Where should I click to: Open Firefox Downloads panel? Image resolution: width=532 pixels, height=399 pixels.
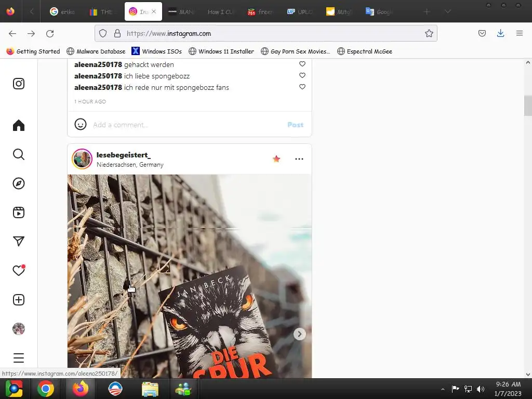(500, 33)
